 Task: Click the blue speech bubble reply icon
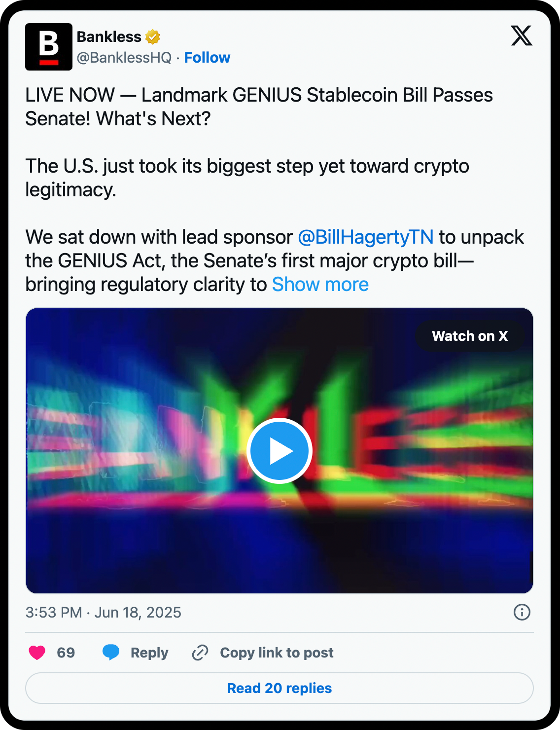point(111,652)
